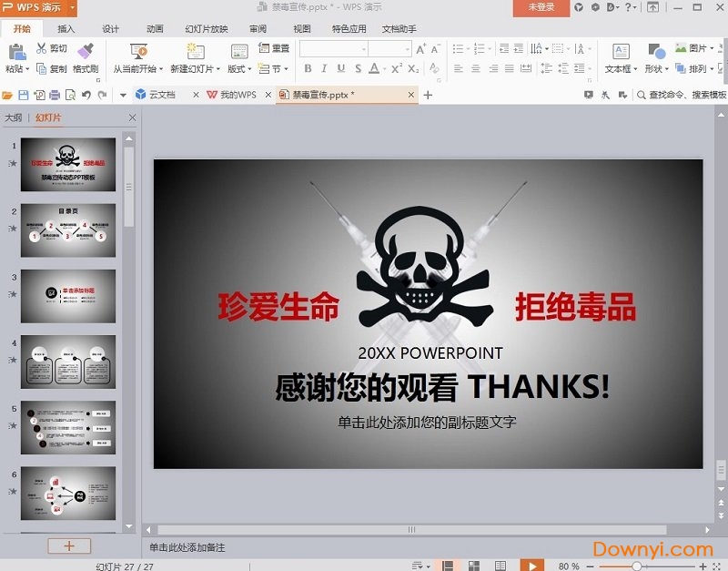Image resolution: width=728 pixels, height=571 pixels.
Task: Click the zoom slider at bottom right
Action: [637, 566]
